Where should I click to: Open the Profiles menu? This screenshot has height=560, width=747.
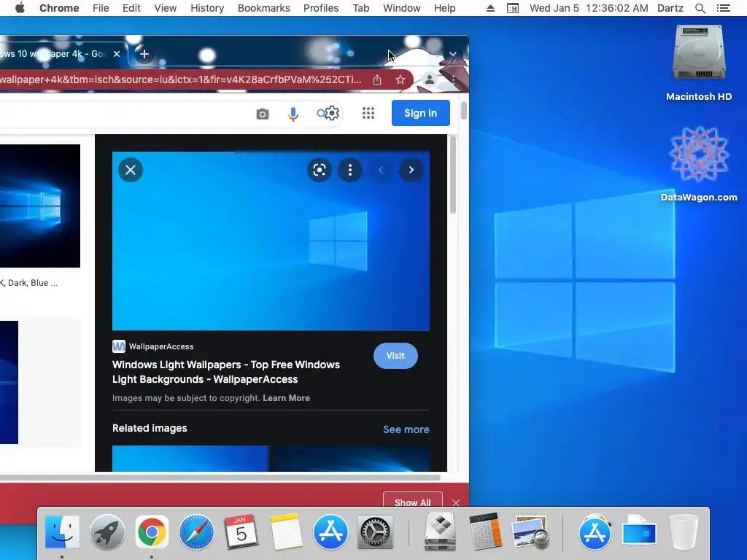(x=321, y=8)
